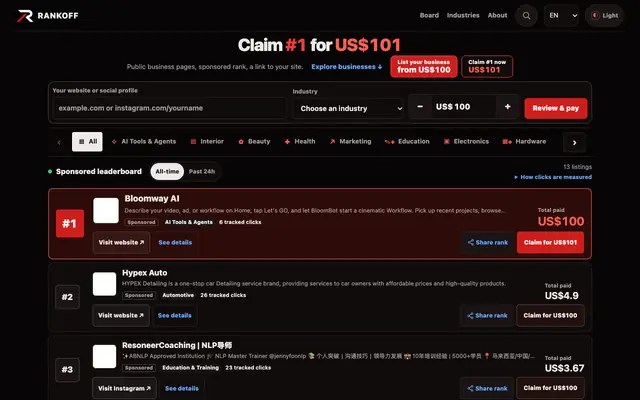640x400 pixels.
Task: Click AI Tools & Agents tag on Bloomway
Action: pyautogui.click(x=189, y=222)
